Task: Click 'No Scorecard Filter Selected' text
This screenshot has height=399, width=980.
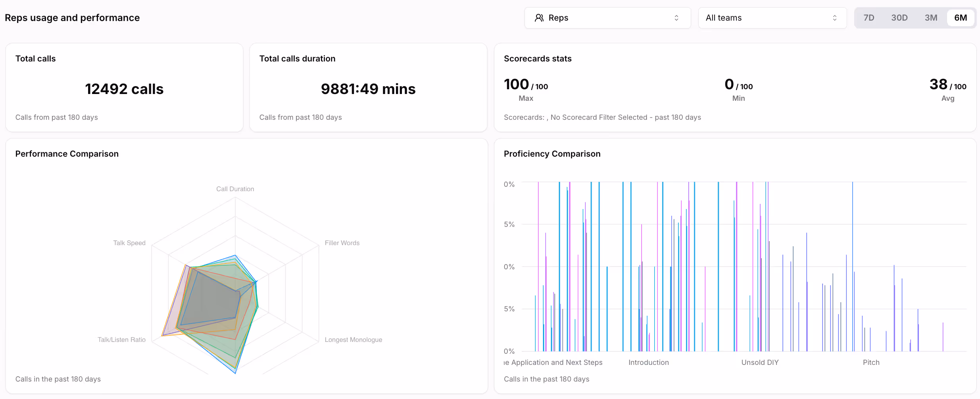Action: pyautogui.click(x=599, y=117)
